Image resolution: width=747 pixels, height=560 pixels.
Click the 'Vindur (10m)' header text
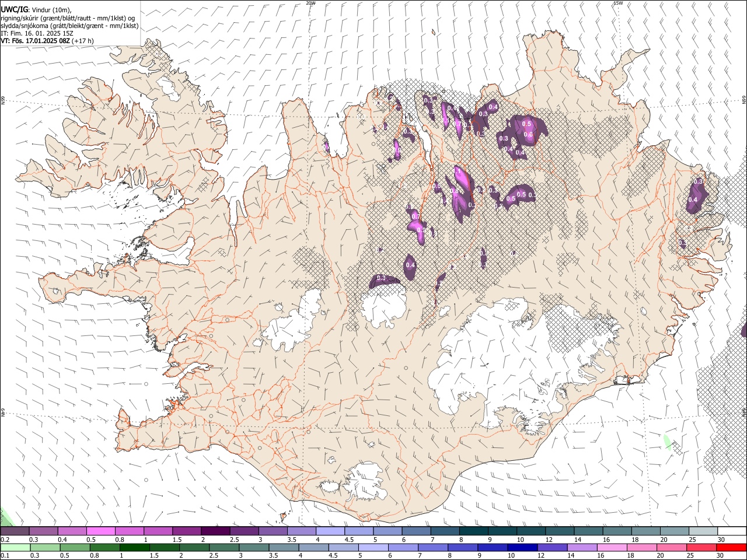pos(51,10)
